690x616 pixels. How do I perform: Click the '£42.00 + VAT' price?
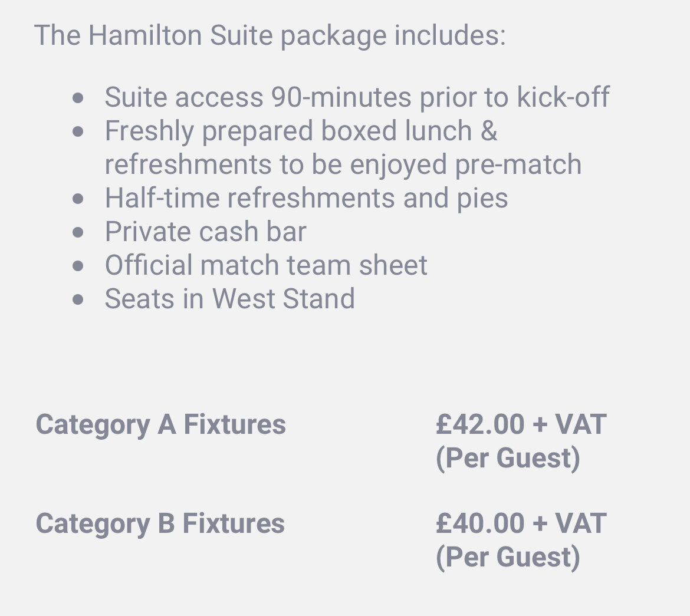point(521,424)
